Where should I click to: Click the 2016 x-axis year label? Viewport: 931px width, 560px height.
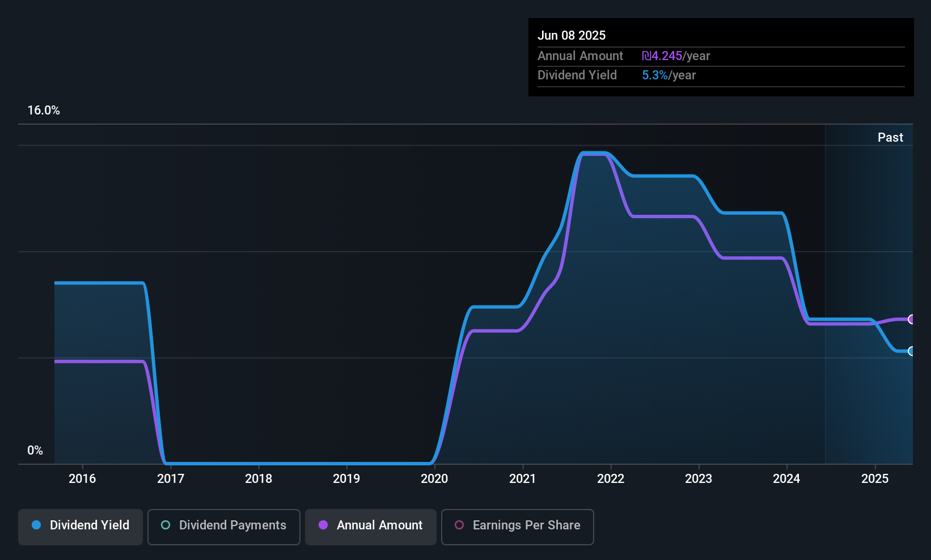pyautogui.click(x=82, y=479)
